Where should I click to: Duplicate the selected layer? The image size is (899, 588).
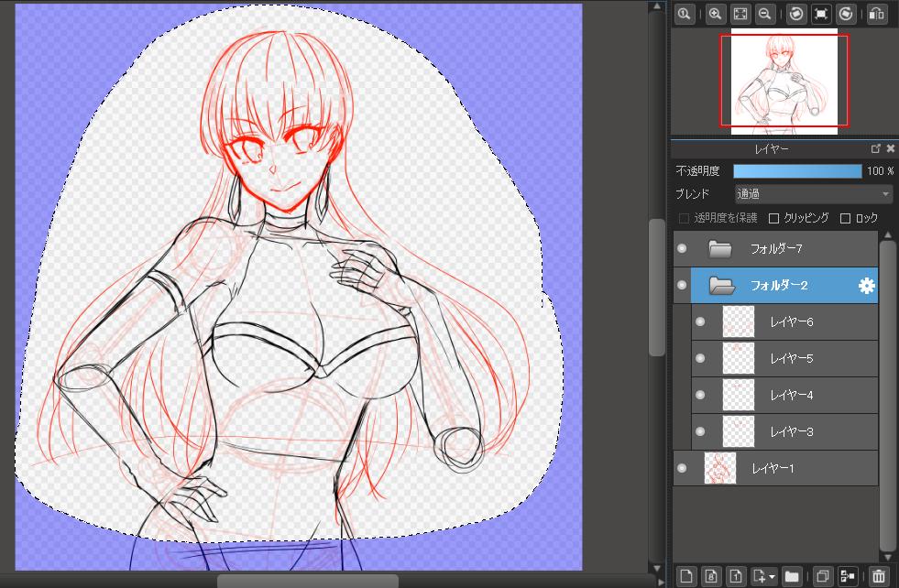click(x=823, y=575)
